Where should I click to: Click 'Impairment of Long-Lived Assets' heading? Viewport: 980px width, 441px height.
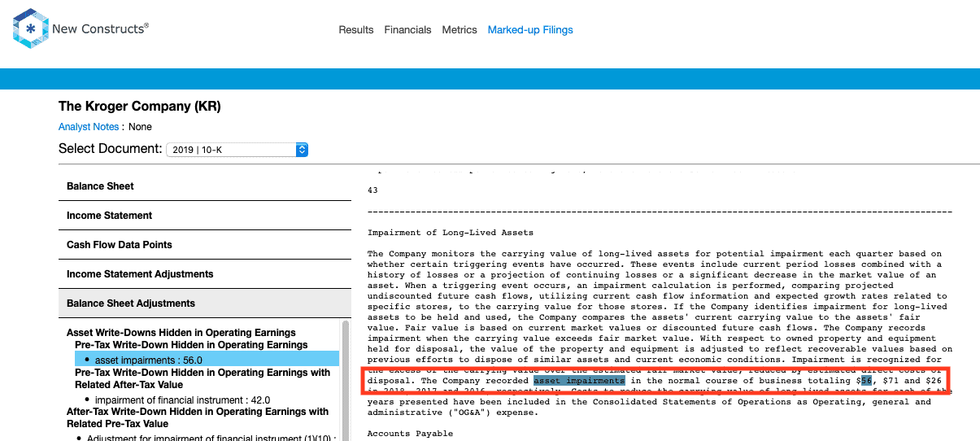[x=451, y=233]
